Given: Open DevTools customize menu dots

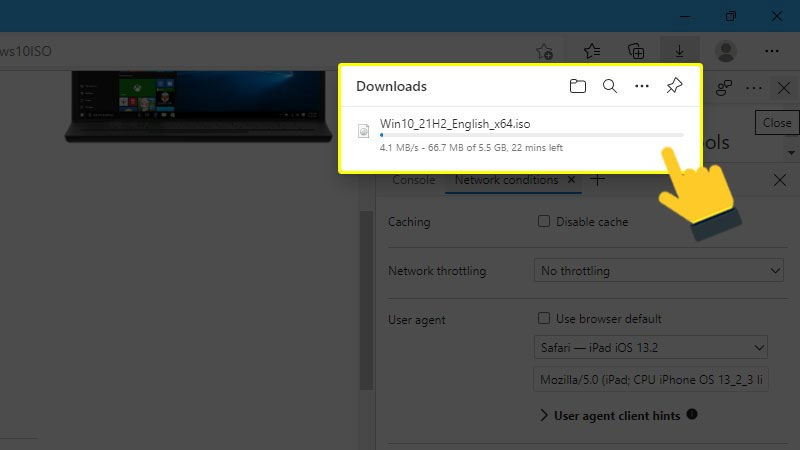Looking at the screenshot, I should point(754,88).
